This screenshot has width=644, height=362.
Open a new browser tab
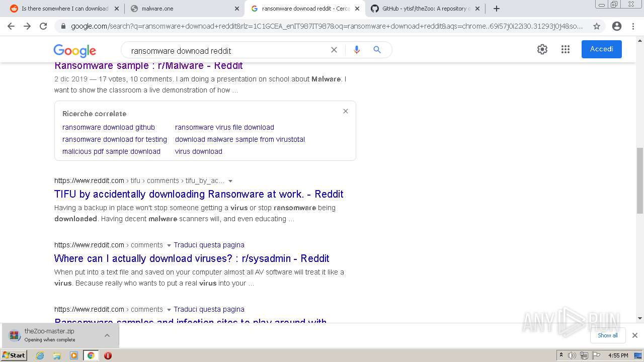(x=497, y=9)
